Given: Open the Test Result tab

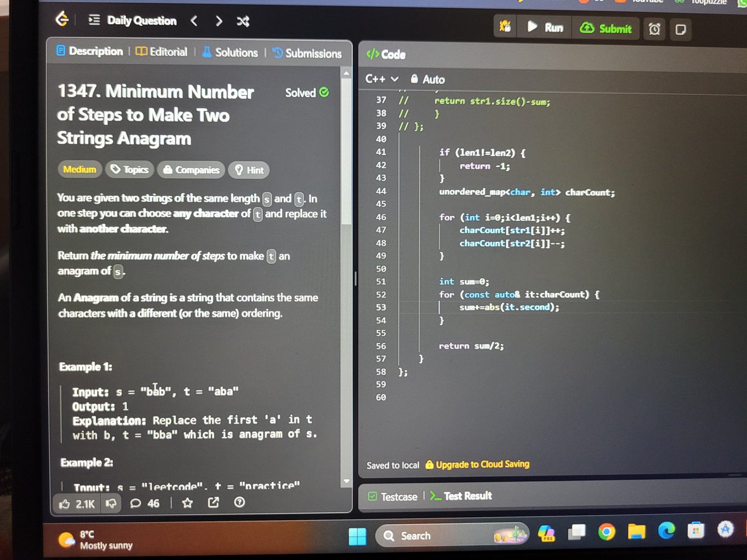Looking at the screenshot, I should point(461,496).
